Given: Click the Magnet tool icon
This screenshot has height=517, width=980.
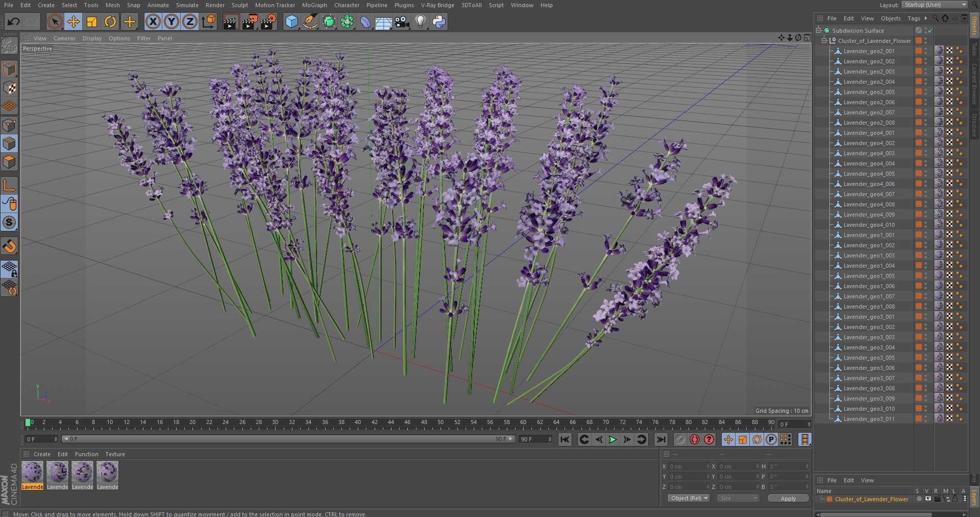Looking at the screenshot, I should [x=9, y=246].
